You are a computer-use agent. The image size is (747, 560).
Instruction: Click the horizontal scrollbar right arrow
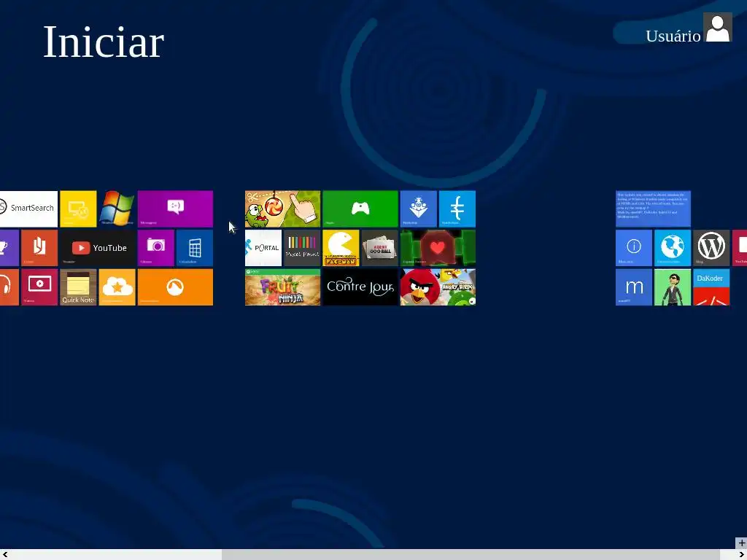click(741, 554)
